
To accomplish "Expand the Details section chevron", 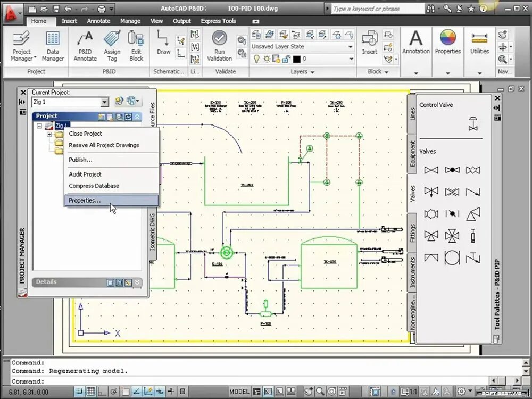I will pos(137,282).
